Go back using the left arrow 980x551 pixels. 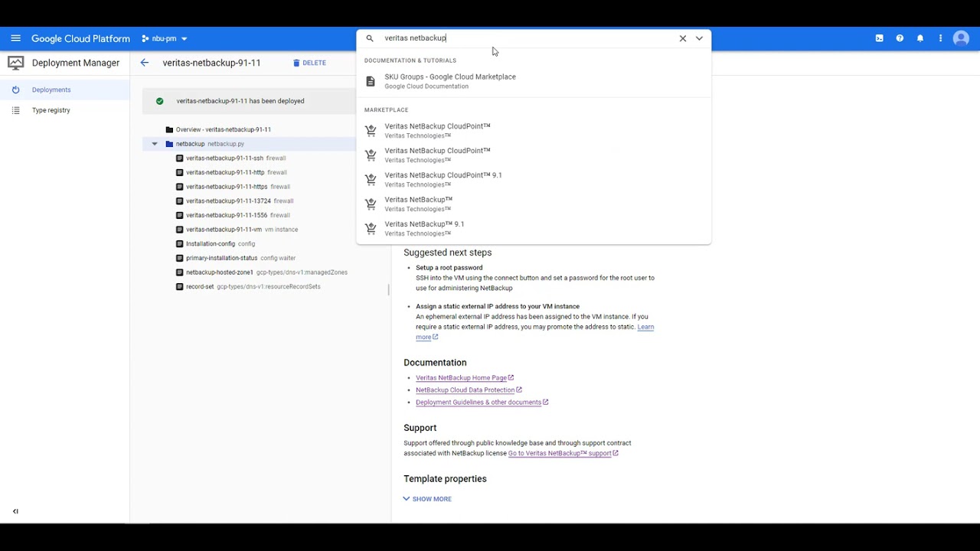pos(145,63)
